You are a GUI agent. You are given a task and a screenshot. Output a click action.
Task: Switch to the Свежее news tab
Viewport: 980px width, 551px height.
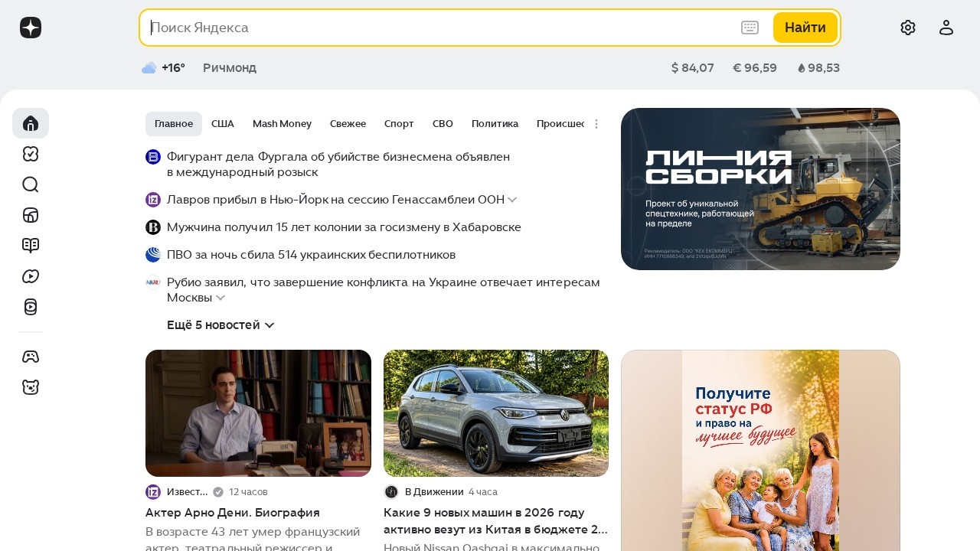348,124
